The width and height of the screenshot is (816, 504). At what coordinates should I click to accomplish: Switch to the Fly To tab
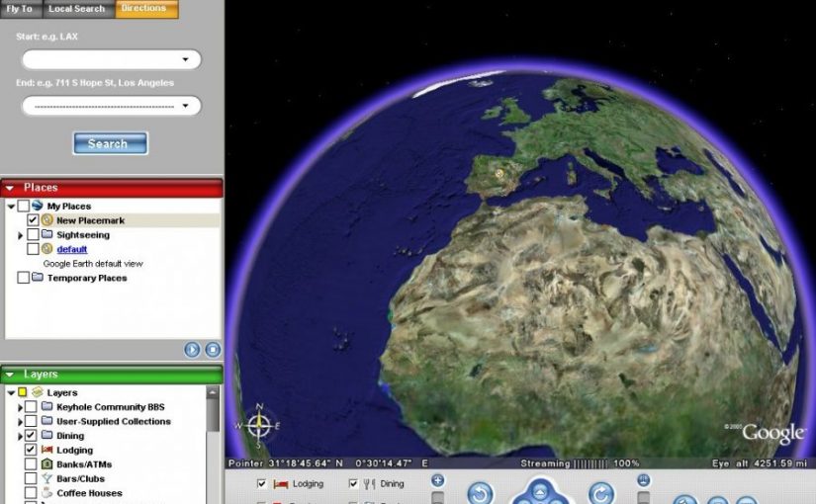click(x=21, y=9)
